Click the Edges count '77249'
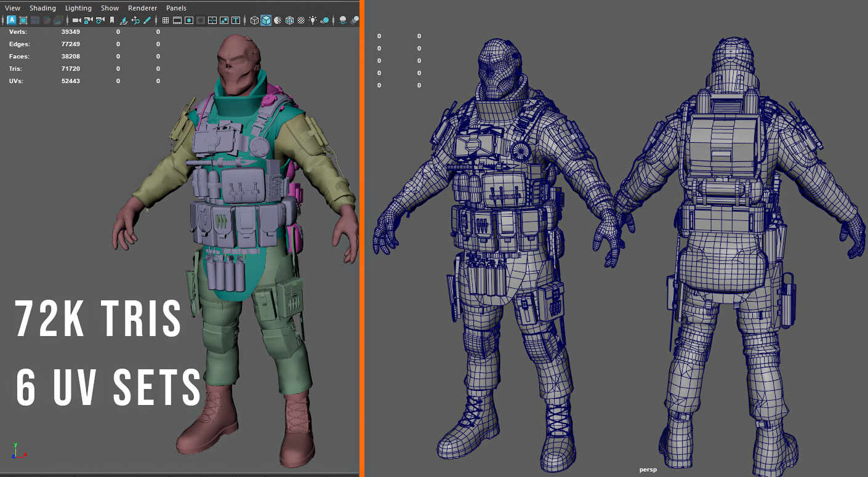The height and width of the screenshot is (477, 868). (x=71, y=44)
